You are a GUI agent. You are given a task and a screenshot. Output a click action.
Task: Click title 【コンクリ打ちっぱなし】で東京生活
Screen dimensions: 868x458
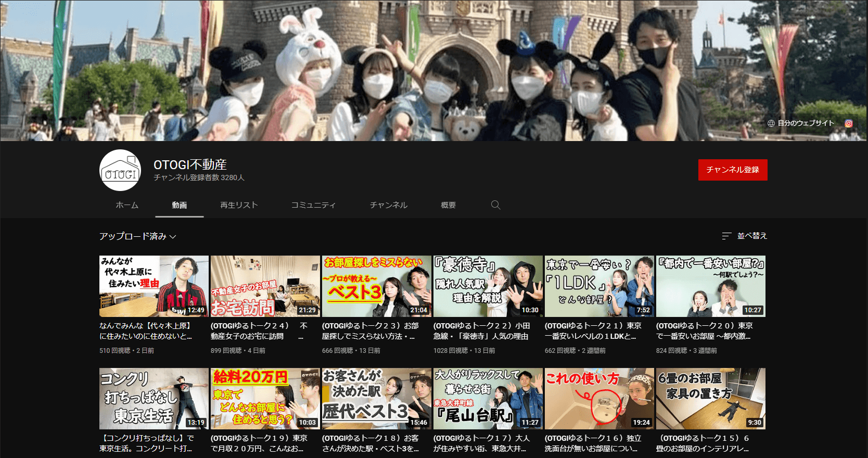pos(147,443)
